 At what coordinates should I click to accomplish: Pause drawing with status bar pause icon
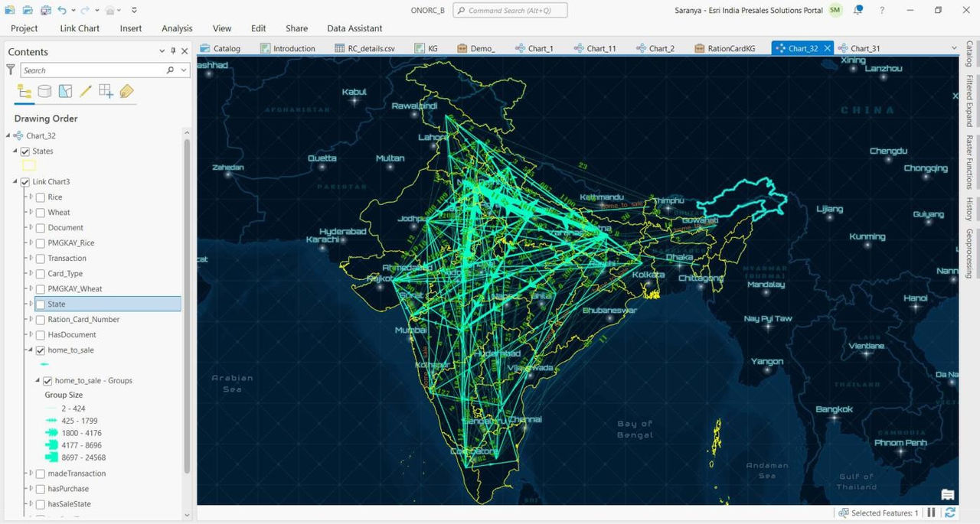tap(932, 513)
